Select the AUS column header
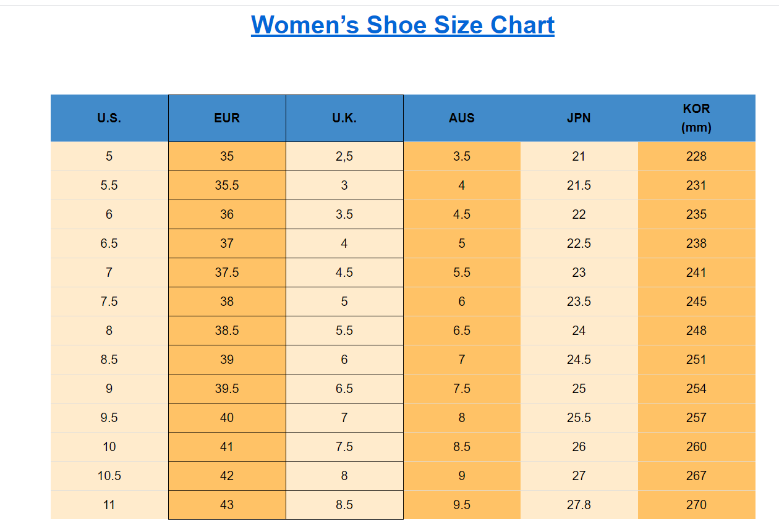 point(462,118)
